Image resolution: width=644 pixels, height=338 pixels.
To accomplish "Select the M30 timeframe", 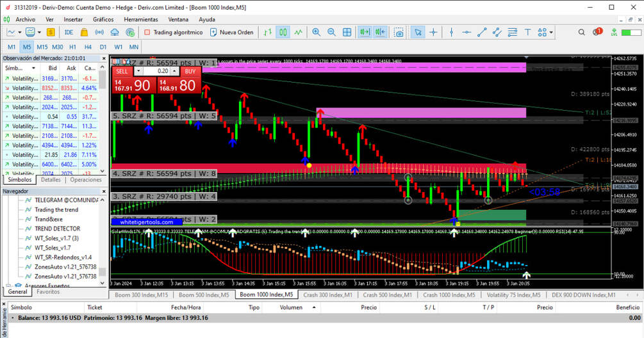I will [58, 47].
